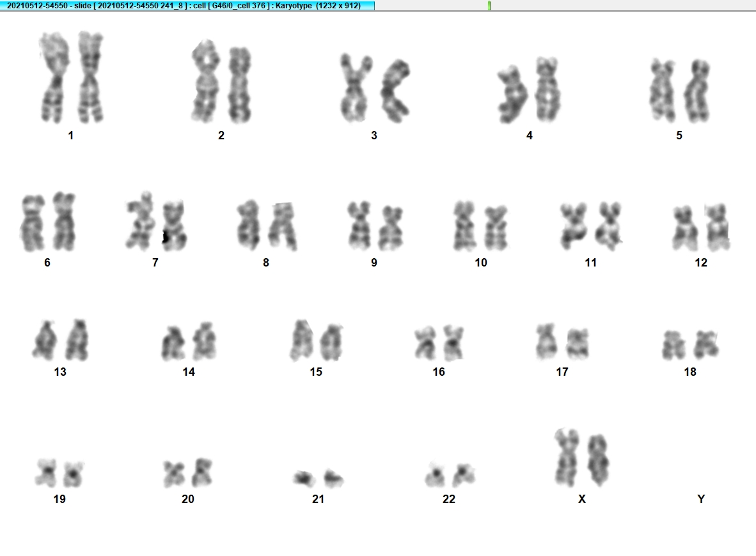This screenshot has height=556, width=756.
Task: Click the green marker on the top bar
Action: 489,5
